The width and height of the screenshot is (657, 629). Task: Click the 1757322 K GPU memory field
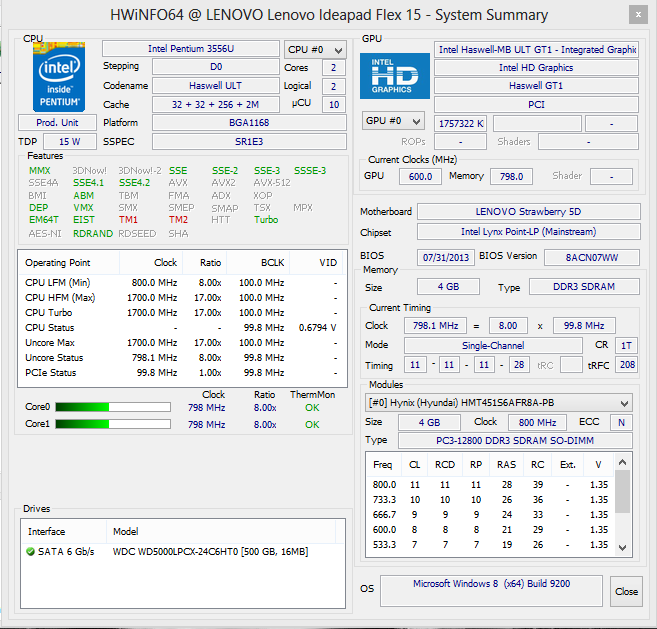click(x=460, y=124)
